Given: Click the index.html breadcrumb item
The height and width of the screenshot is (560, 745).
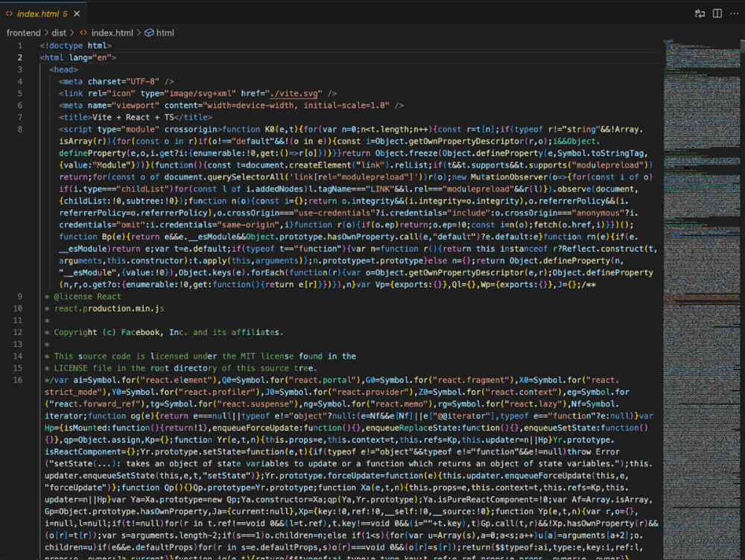Looking at the screenshot, I should 112,33.
